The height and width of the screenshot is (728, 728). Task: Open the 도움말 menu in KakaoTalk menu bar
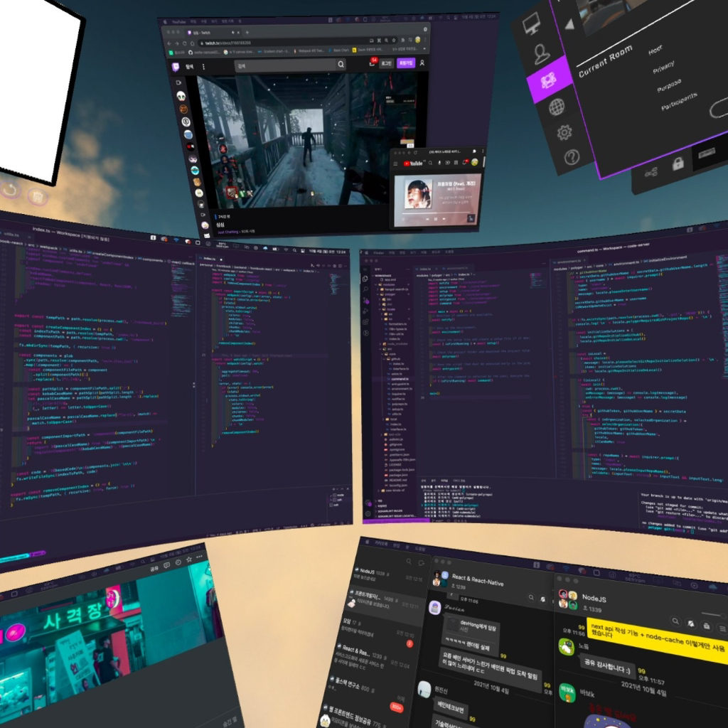click(x=419, y=548)
